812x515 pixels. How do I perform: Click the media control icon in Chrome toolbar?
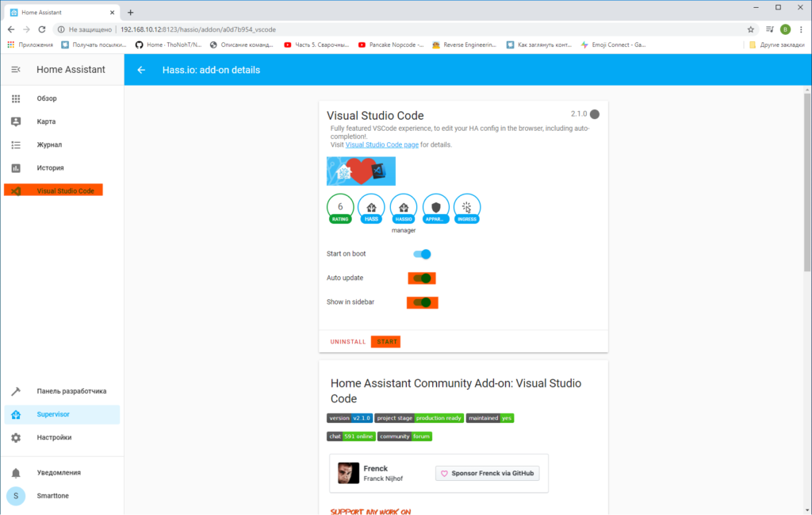(x=770, y=29)
